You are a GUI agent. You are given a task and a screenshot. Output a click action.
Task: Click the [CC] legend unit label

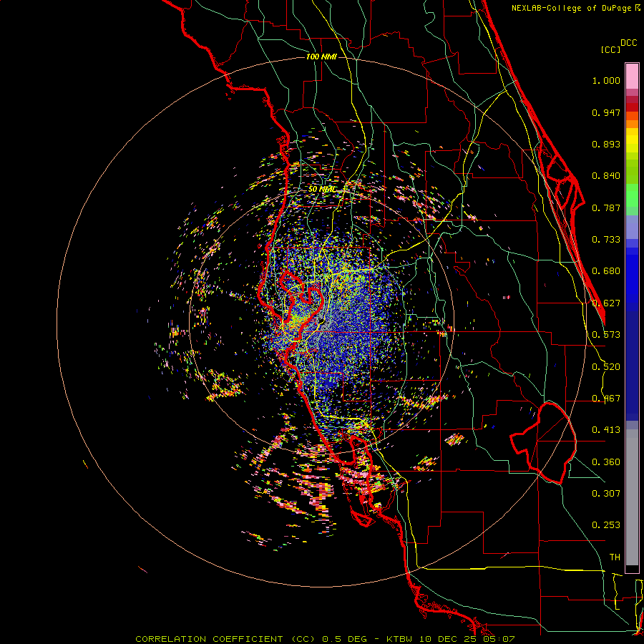point(610,49)
